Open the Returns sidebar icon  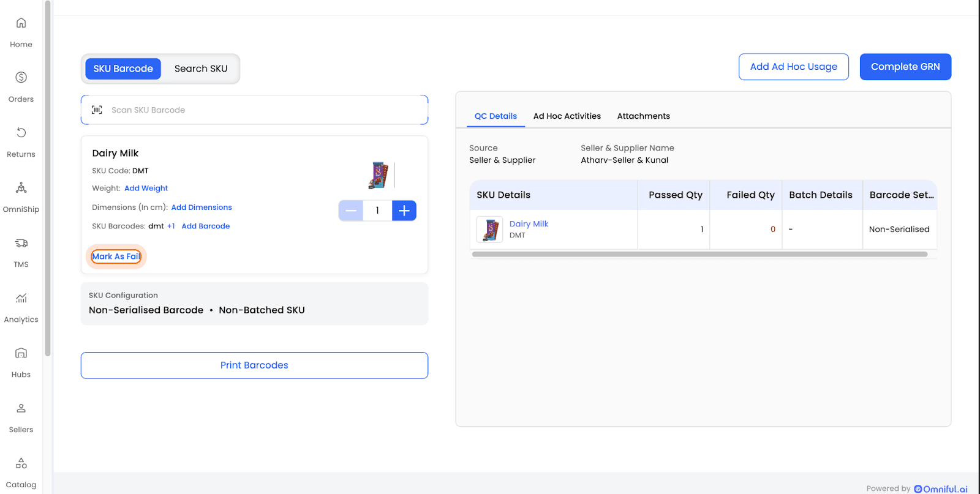(x=21, y=133)
